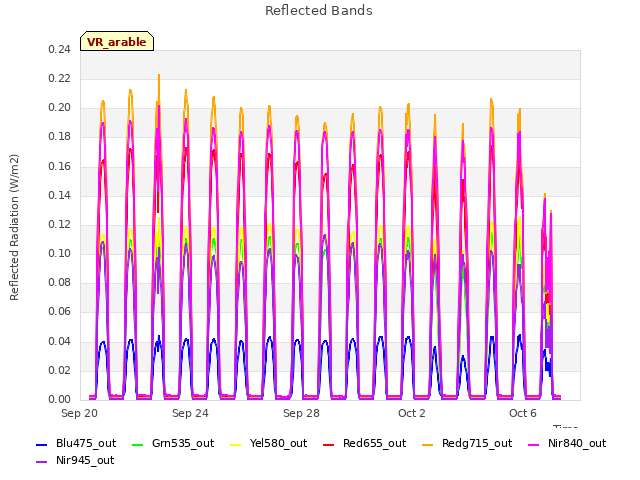
Task: Click the 0.22 y-axis tick label
Action: pos(60,78)
